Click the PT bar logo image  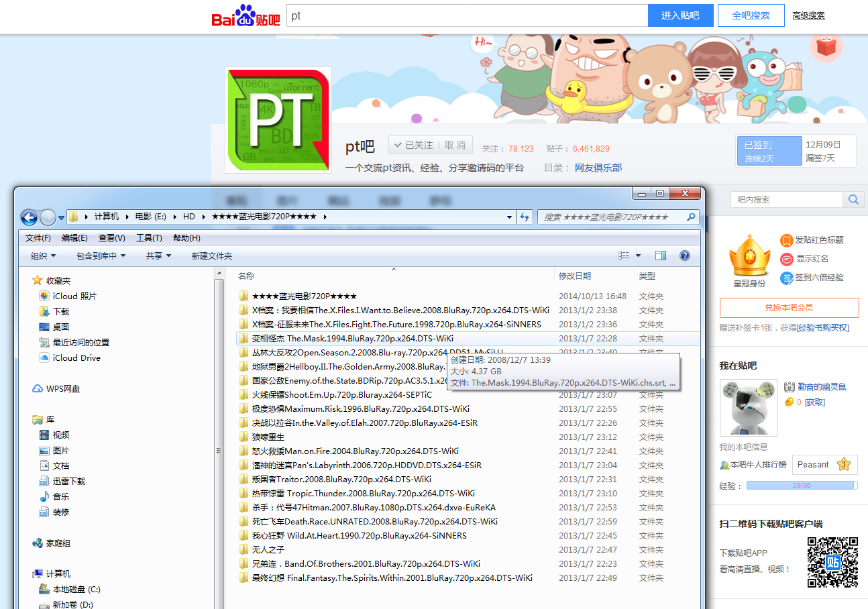pyautogui.click(x=278, y=121)
